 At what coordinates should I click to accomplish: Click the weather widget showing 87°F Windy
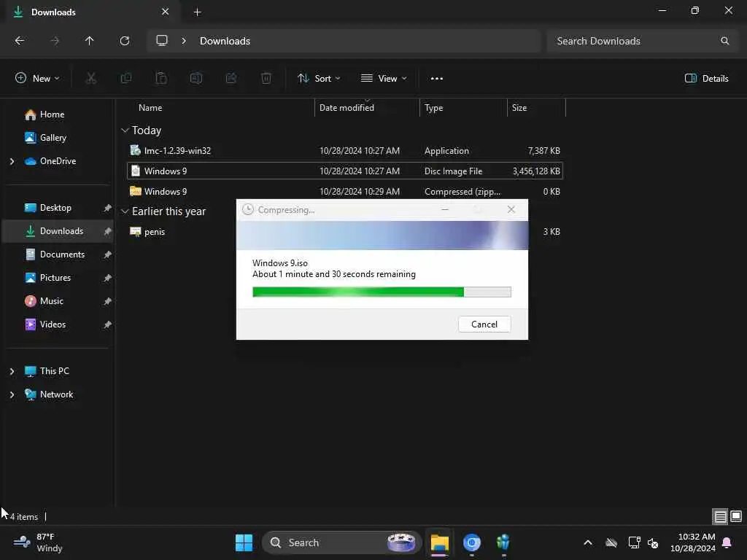[38, 542]
